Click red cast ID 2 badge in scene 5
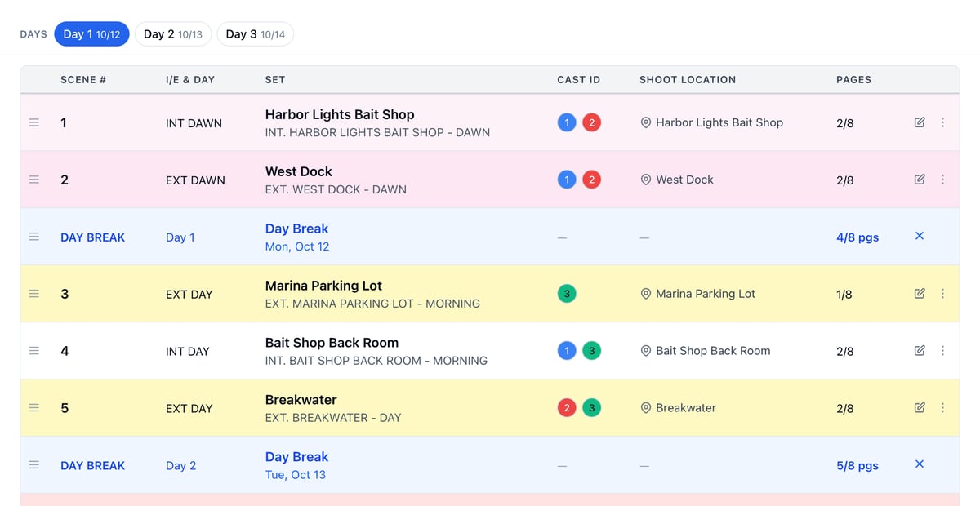 567,408
